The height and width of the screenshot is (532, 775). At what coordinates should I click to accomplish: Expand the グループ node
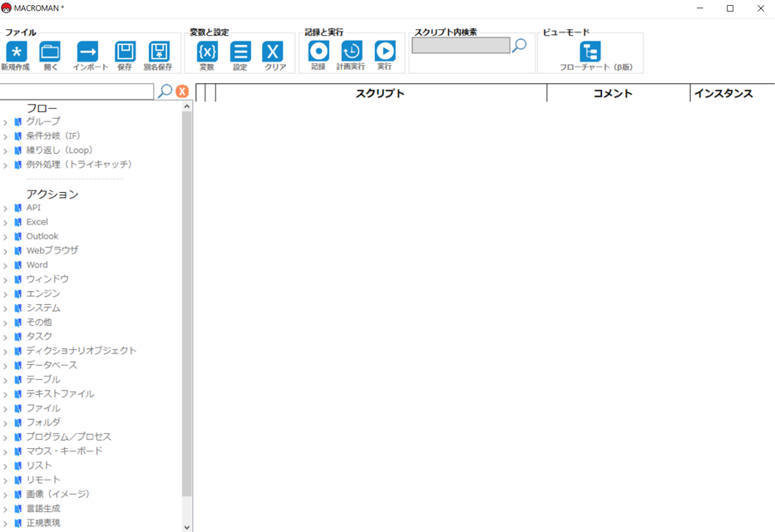tap(5, 122)
